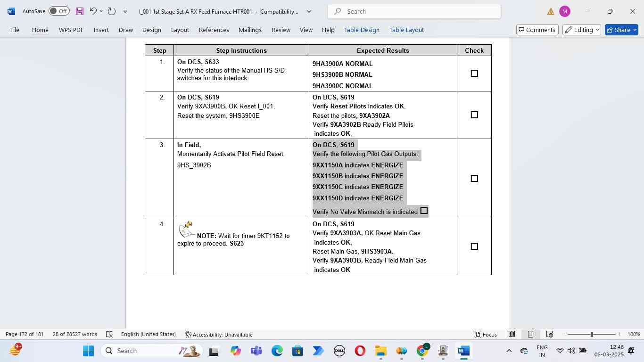Open Microsoft Teams from taskbar
Viewport: 644px width, 362px height.
click(256, 351)
